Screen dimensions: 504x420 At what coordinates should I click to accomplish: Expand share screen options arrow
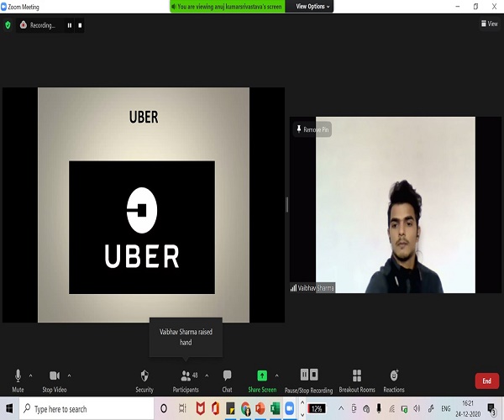tap(276, 375)
